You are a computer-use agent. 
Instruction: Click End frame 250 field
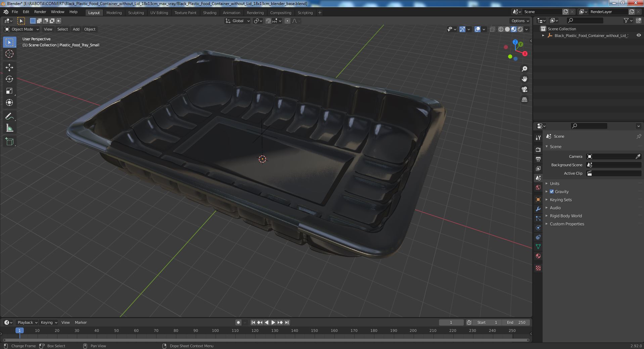pyautogui.click(x=516, y=322)
